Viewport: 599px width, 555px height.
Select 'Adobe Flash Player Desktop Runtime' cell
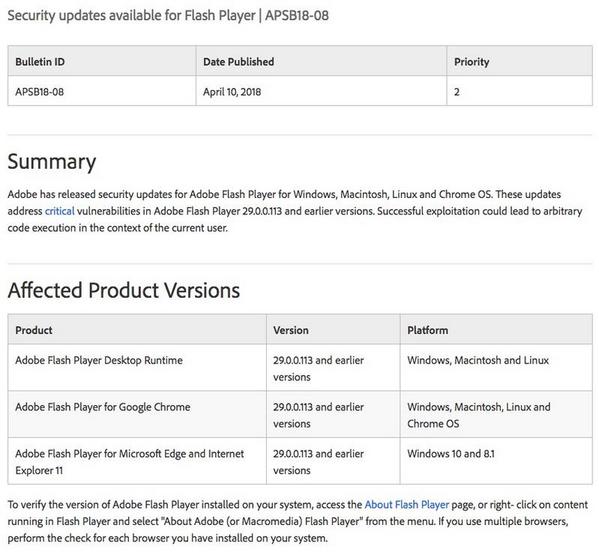137,367
